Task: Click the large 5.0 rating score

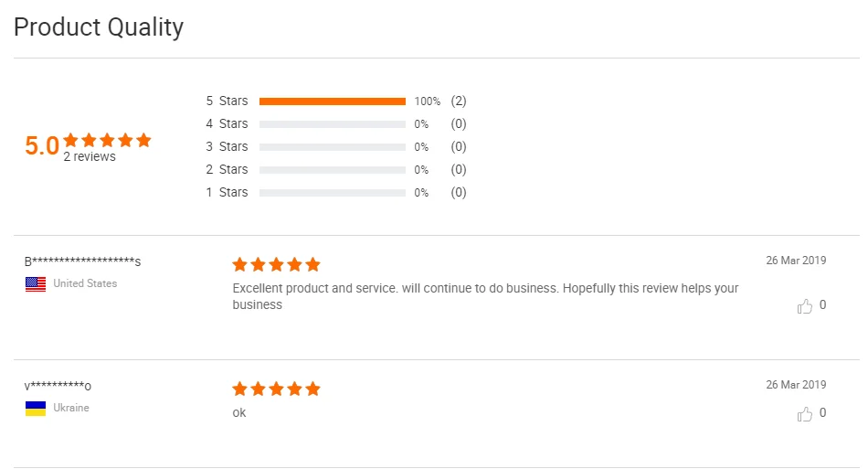Action: (42, 146)
